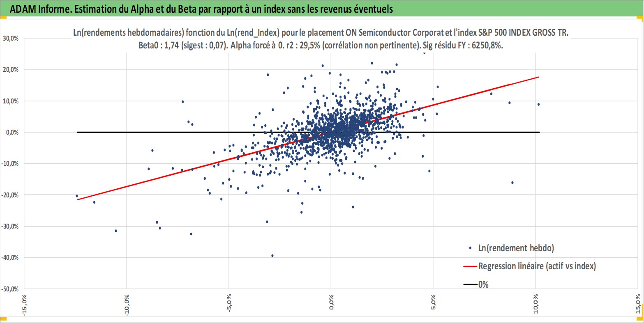Select the black 0% horizontal line
The height and width of the screenshot is (323, 644).
point(308,132)
